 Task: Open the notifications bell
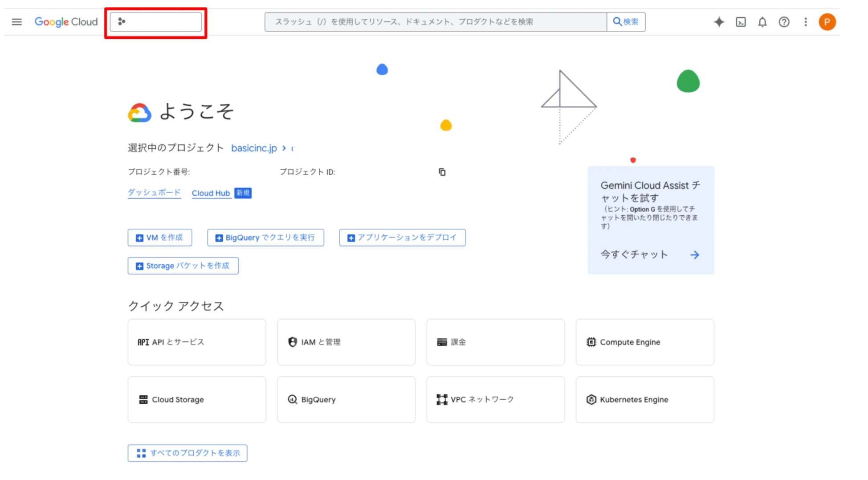(762, 22)
